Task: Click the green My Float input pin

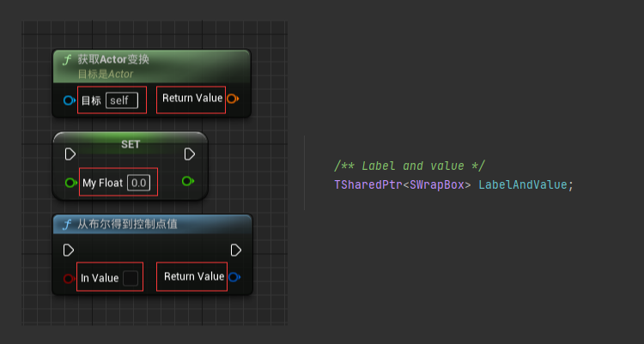Action: click(x=70, y=182)
